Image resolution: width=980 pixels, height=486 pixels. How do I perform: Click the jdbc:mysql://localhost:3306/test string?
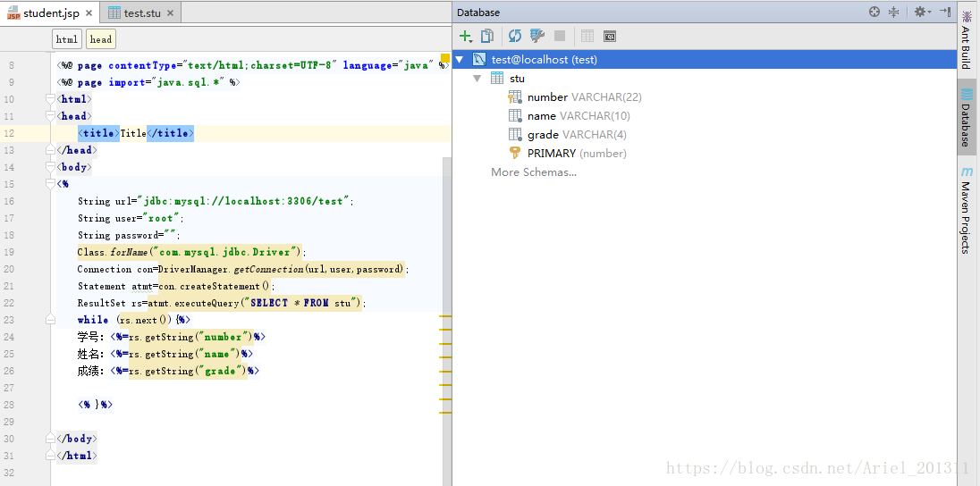tap(244, 201)
